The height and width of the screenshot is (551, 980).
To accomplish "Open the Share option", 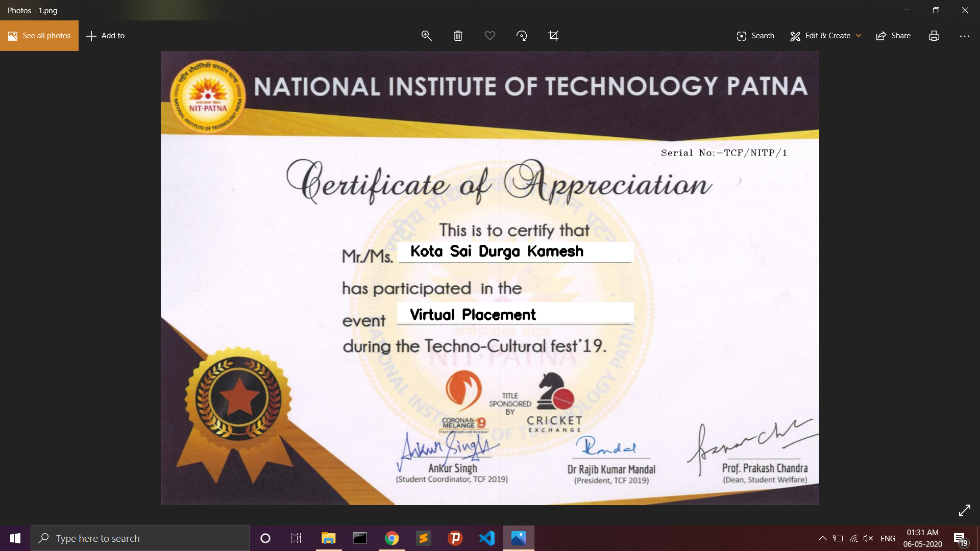I will point(893,36).
